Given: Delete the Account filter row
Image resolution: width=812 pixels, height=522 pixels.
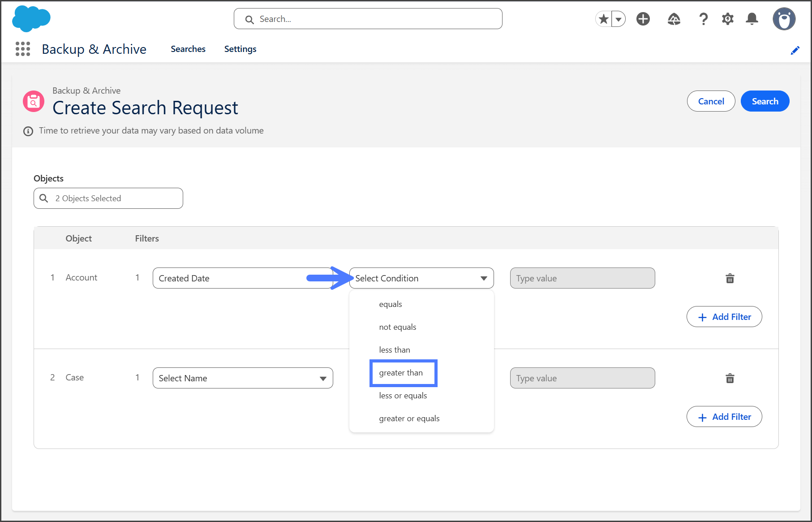Looking at the screenshot, I should 730,278.
